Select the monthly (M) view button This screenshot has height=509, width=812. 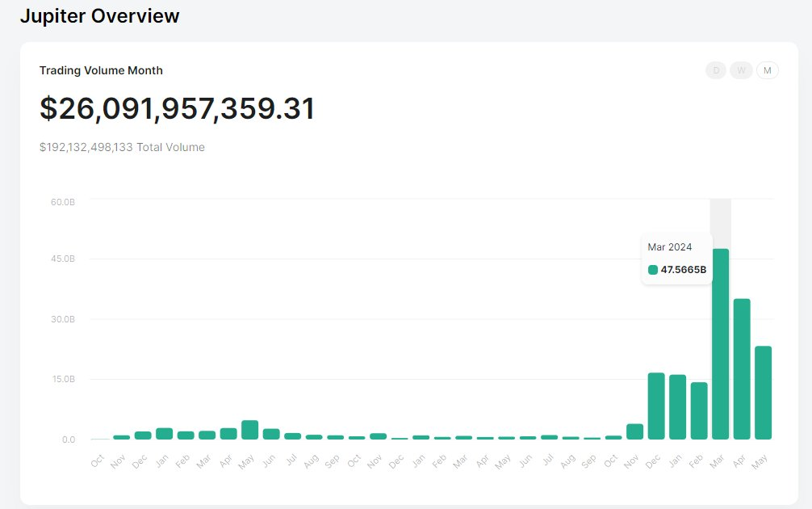point(767,70)
